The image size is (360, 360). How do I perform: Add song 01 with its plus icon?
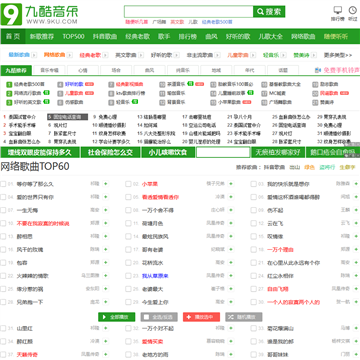click(105, 184)
